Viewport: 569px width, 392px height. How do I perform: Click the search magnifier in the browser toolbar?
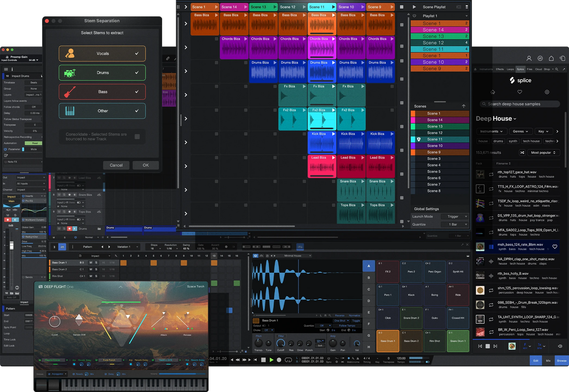coord(556,69)
